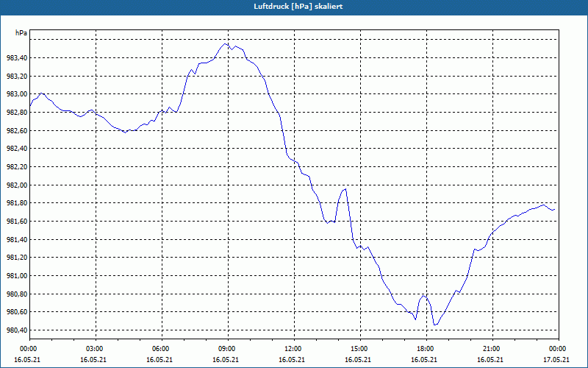Click the title 'Luftdruck [hPa] skaliert'
588x368 pixels.
tap(298, 7)
